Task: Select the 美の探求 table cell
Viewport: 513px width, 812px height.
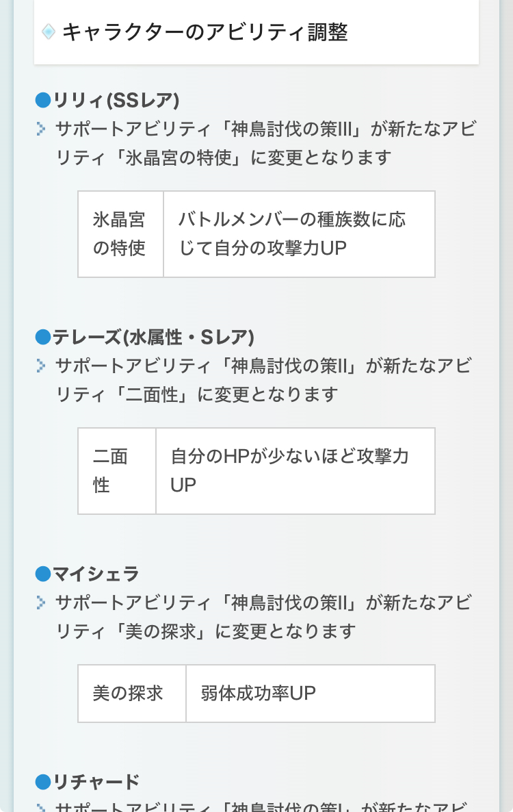Action: 131,693
